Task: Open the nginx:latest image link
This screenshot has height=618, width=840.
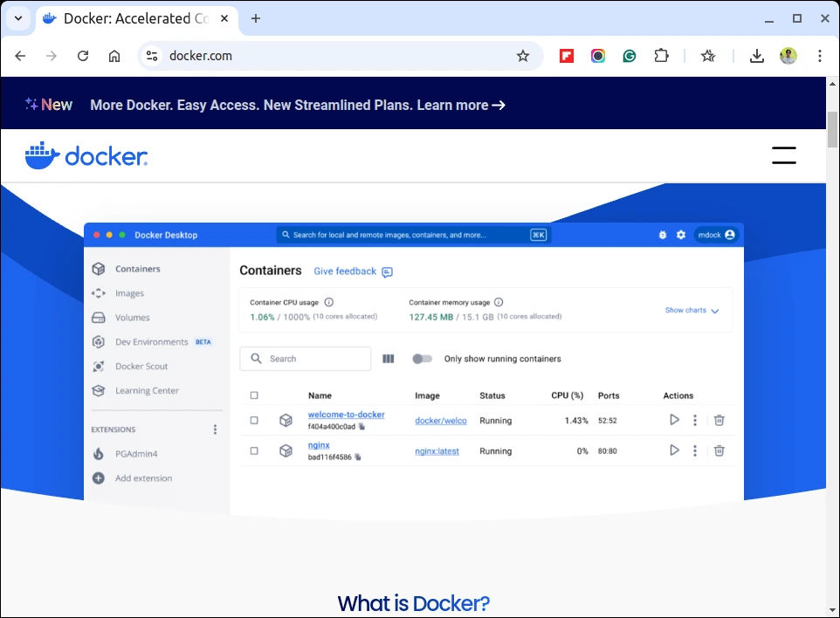Action: point(437,451)
